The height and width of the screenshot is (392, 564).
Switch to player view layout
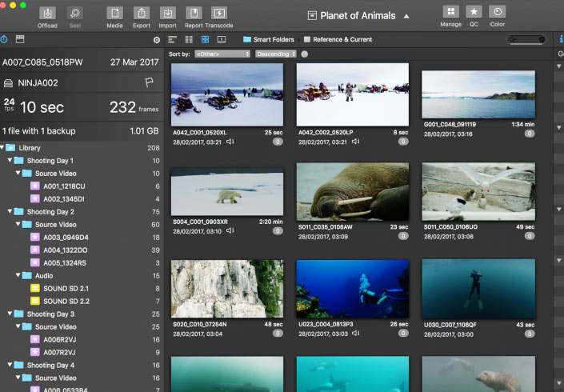(222, 39)
